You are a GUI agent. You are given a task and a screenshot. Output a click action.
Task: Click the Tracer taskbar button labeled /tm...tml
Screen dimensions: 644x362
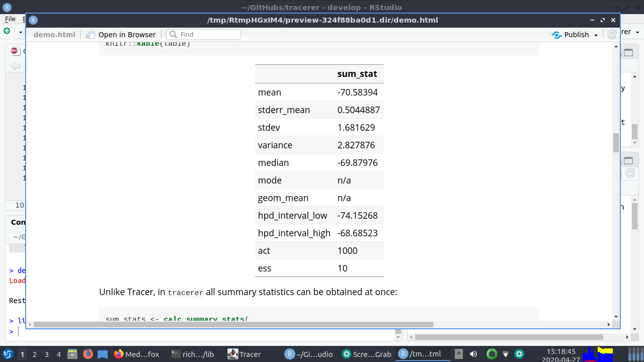(422, 354)
